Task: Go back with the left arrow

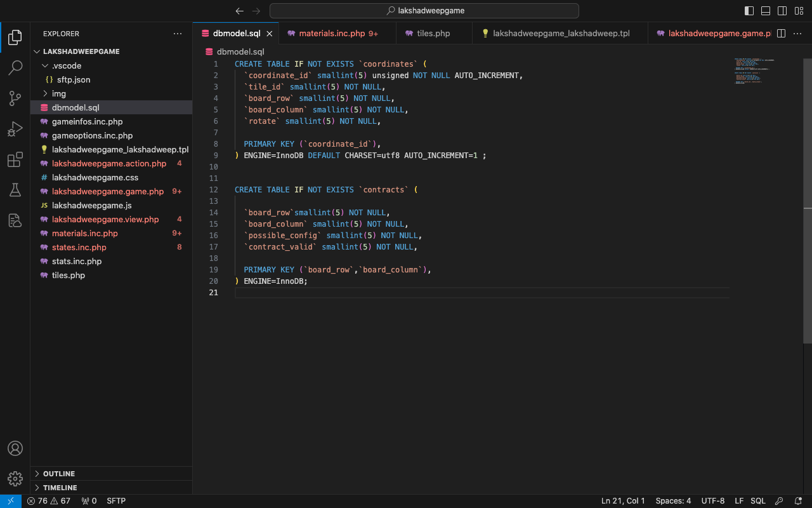Action: coord(239,11)
